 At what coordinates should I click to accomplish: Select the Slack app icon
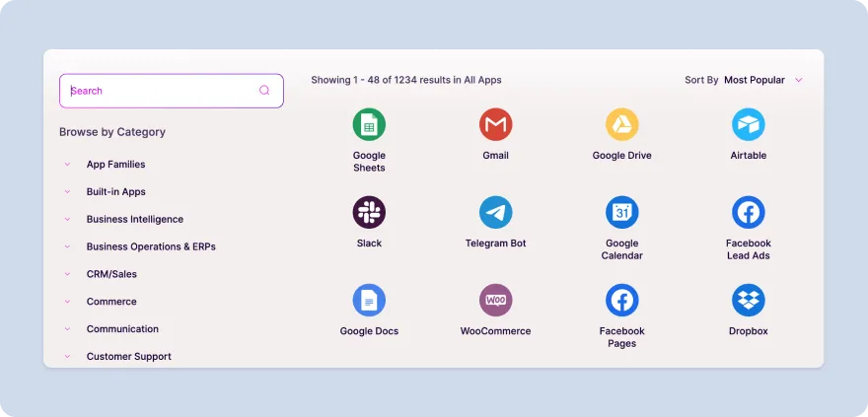point(369,213)
